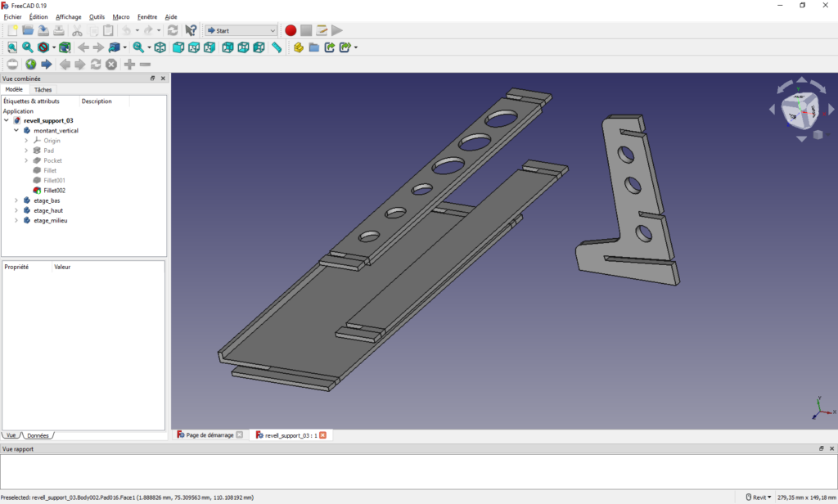Click the navigation cube in 3D view
Image resolution: width=838 pixels, height=504 pixels.
pyautogui.click(x=800, y=110)
